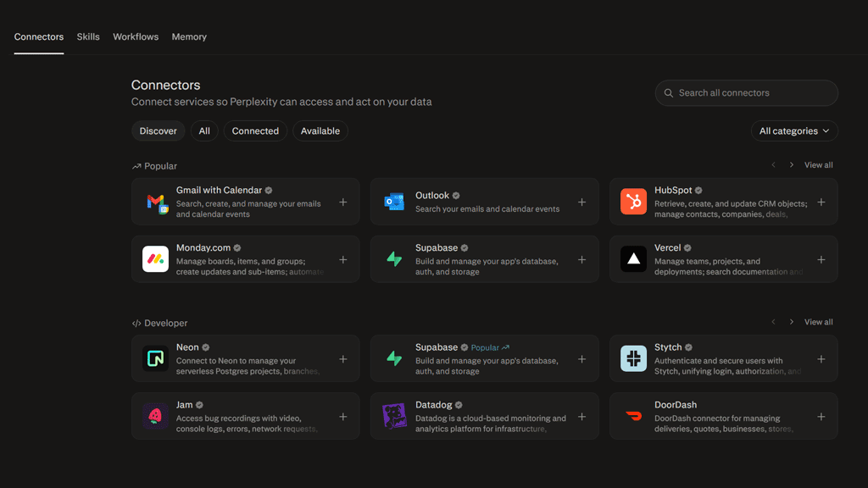Add the Vercel connector with plus

(x=821, y=260)
